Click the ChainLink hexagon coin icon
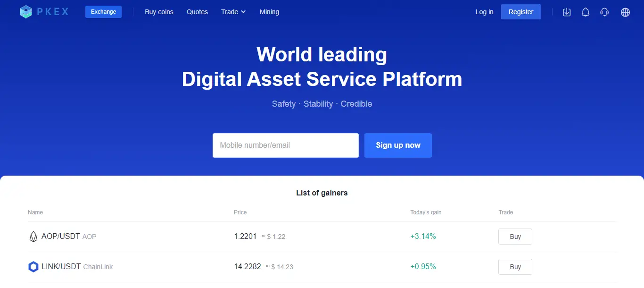Viewport: 644px width, 288px height. pos(33,266)
